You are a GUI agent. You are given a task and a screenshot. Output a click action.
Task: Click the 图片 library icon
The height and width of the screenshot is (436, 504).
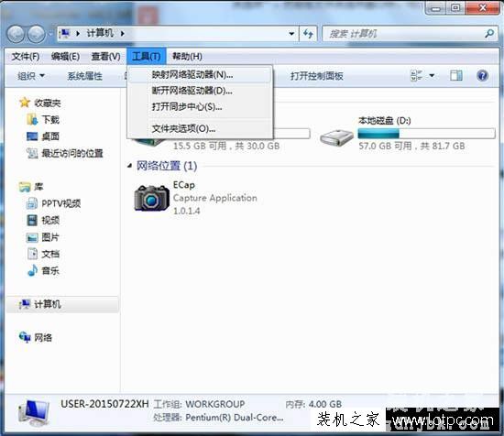point(32,237)
